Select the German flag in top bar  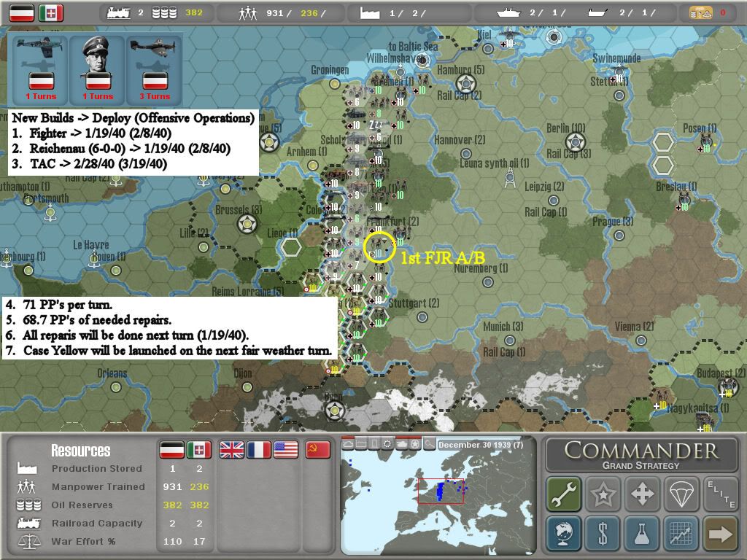point(22,13)
